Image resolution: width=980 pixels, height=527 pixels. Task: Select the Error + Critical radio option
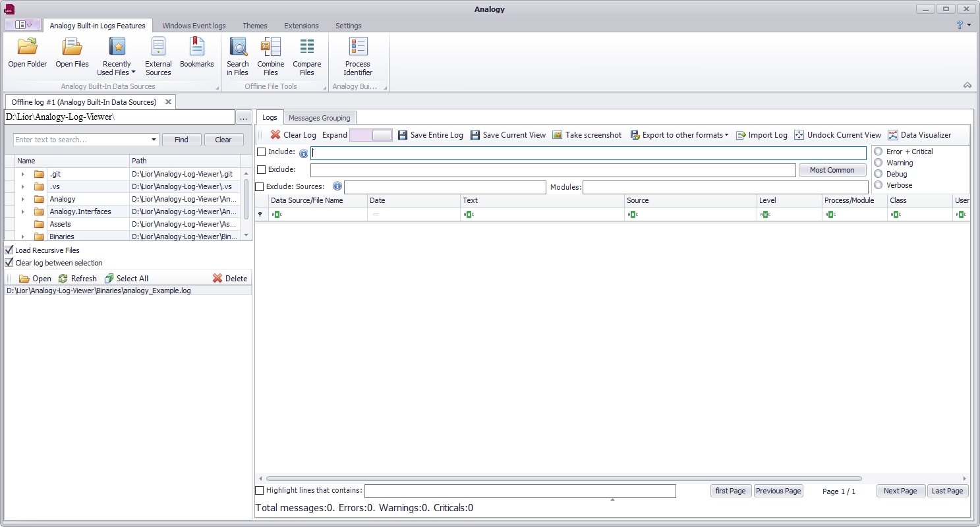pos(878,152)
